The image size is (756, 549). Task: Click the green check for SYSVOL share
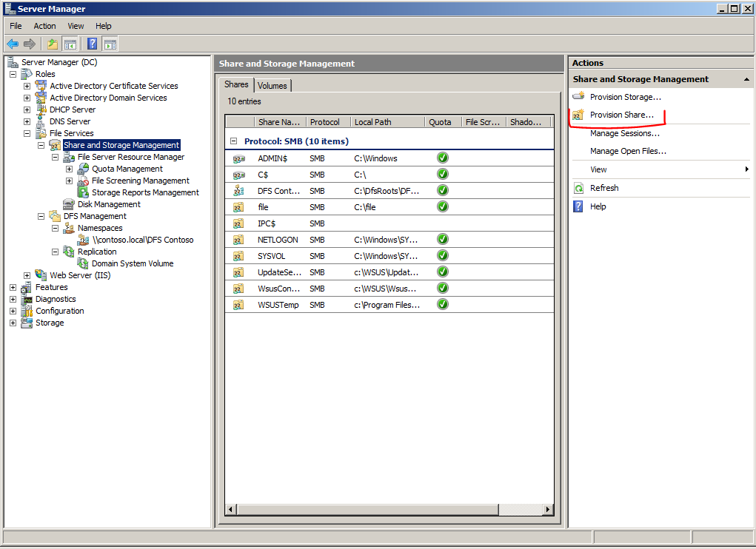(x=443, y=256)
